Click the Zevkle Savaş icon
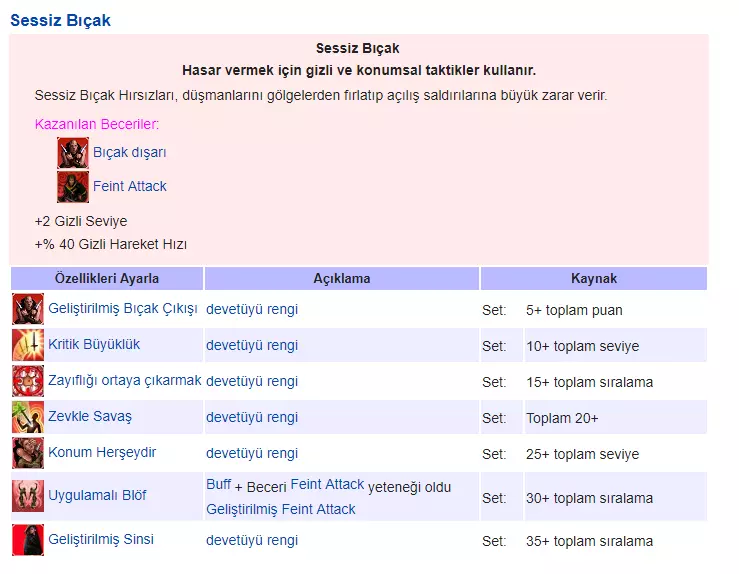The height and width of the screenshot is (574, 739). pos(28,417)
